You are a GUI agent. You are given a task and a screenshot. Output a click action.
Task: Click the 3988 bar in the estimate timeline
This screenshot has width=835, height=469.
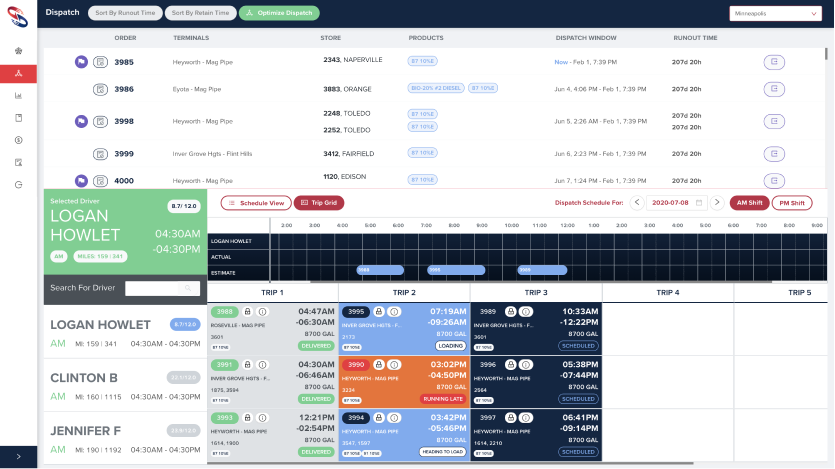[380, 270]
